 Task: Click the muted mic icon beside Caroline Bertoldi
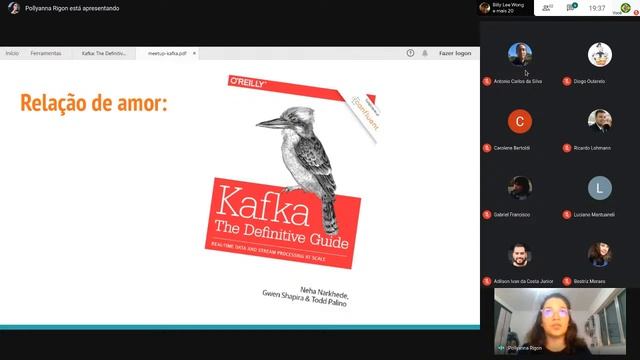487,148
